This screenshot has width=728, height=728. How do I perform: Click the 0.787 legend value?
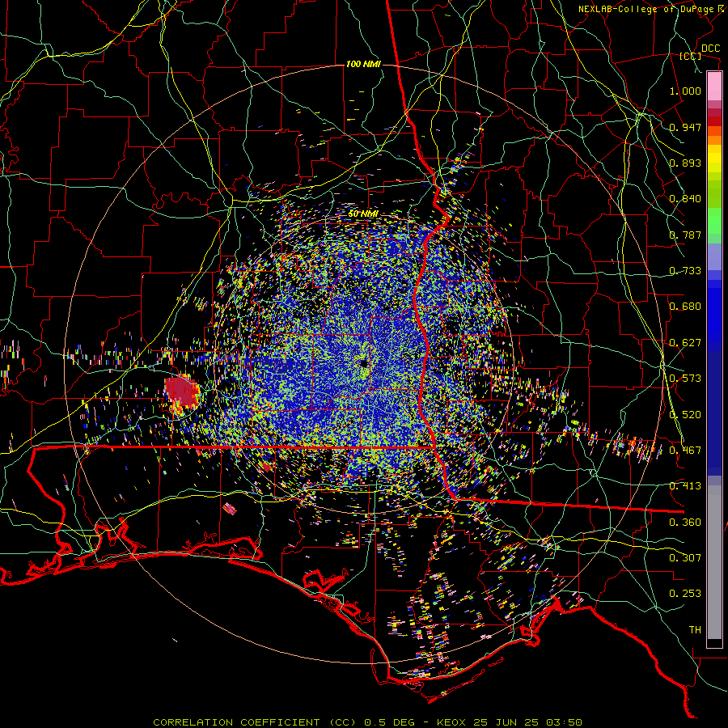click(685, 235)
